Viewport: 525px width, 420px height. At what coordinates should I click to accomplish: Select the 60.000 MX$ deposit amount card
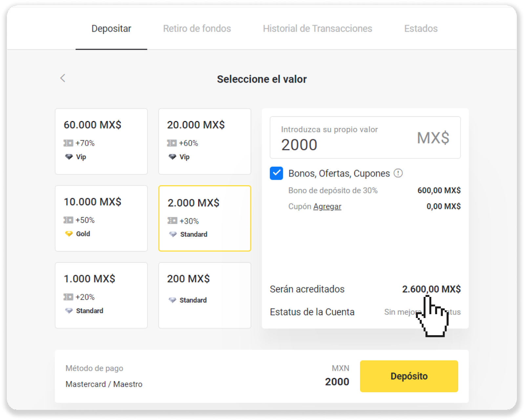pyautogui.click(x=101, y=141)
